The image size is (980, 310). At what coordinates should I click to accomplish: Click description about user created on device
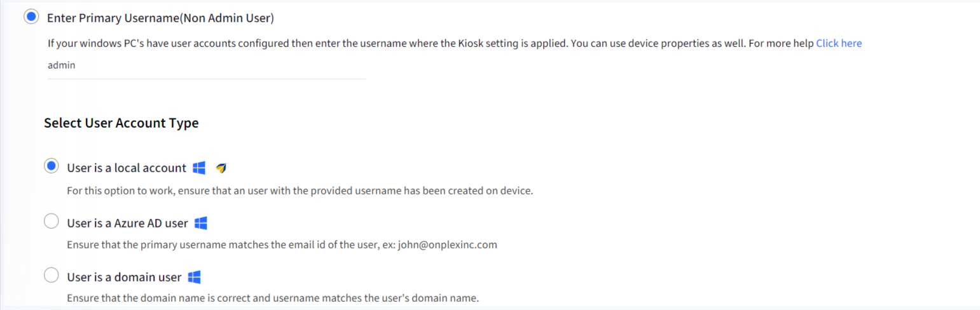pos(300,191)
